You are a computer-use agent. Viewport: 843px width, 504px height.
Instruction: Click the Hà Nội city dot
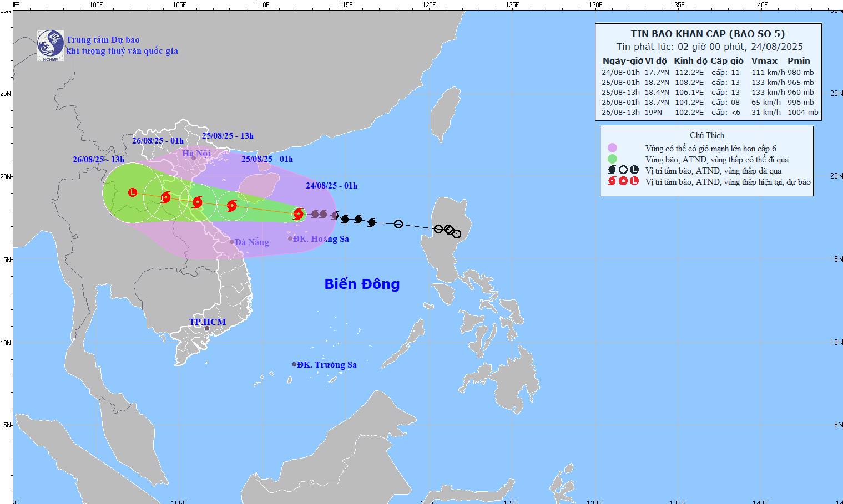[x=194, y=158]
